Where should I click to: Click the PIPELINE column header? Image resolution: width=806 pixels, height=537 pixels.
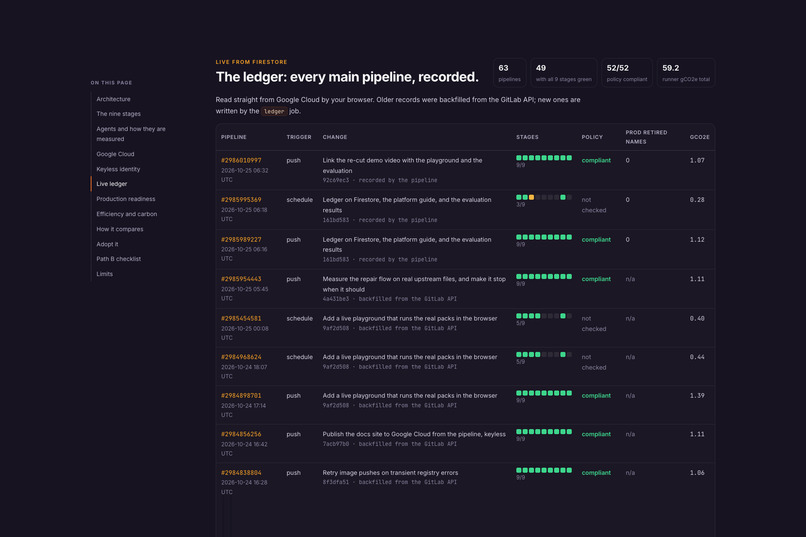click(x=234, y=137)
